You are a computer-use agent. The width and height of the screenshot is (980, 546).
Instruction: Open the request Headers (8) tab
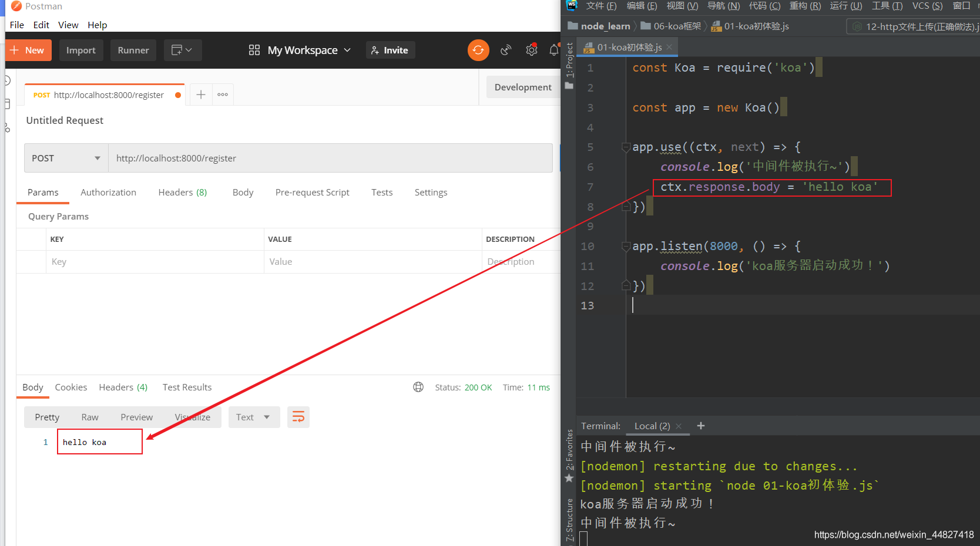[183, 193]
